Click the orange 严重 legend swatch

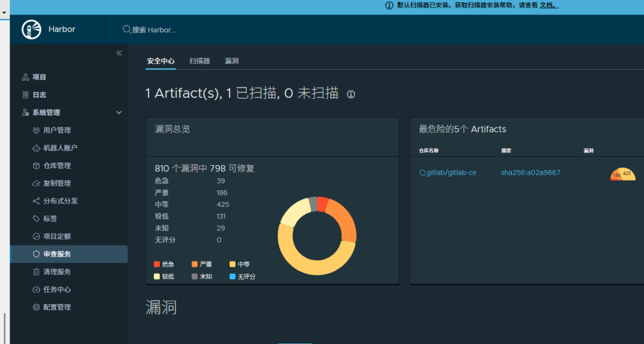pyautogui.click(x=194, y=264)
